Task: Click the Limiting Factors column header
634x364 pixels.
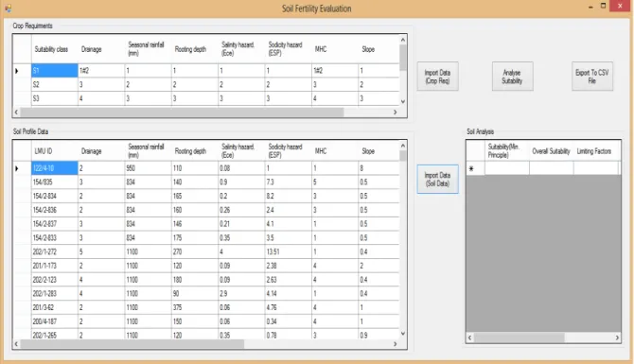Action: pos(595,151)
